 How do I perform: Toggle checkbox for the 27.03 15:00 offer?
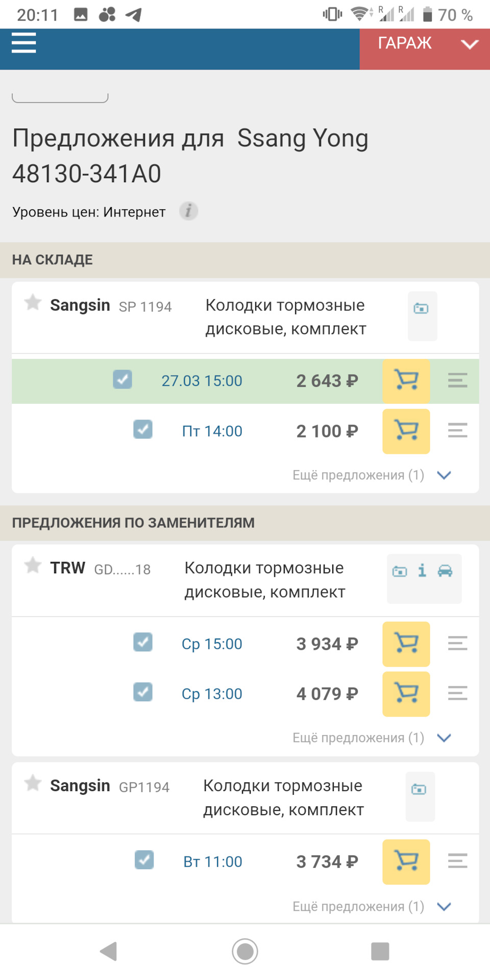(x=122, y=380)
